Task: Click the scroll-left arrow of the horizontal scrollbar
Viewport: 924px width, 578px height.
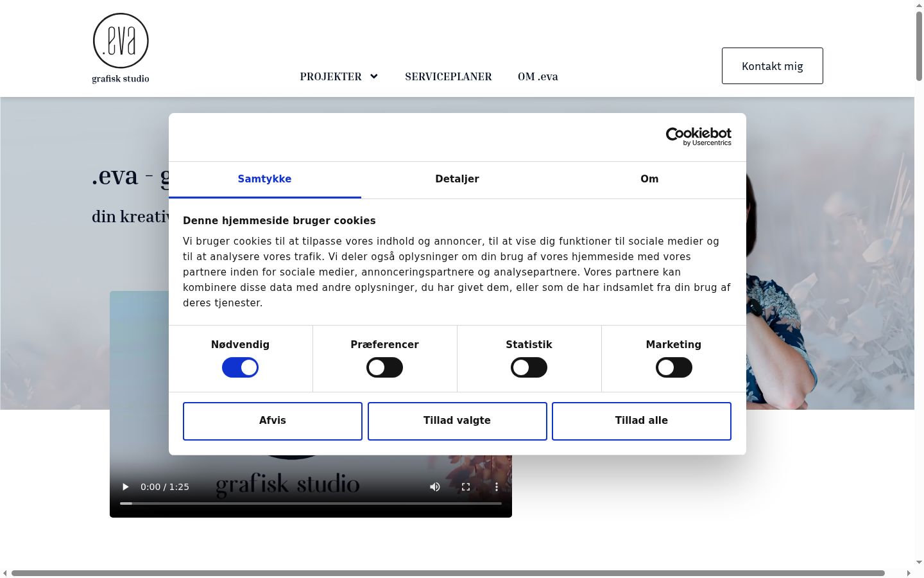Action: pos(5,573)
